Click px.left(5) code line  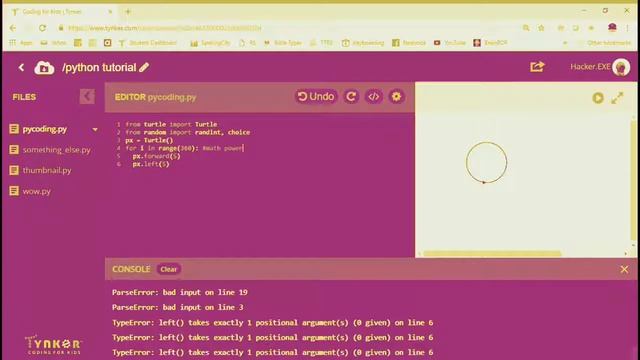tap(151, 164)
